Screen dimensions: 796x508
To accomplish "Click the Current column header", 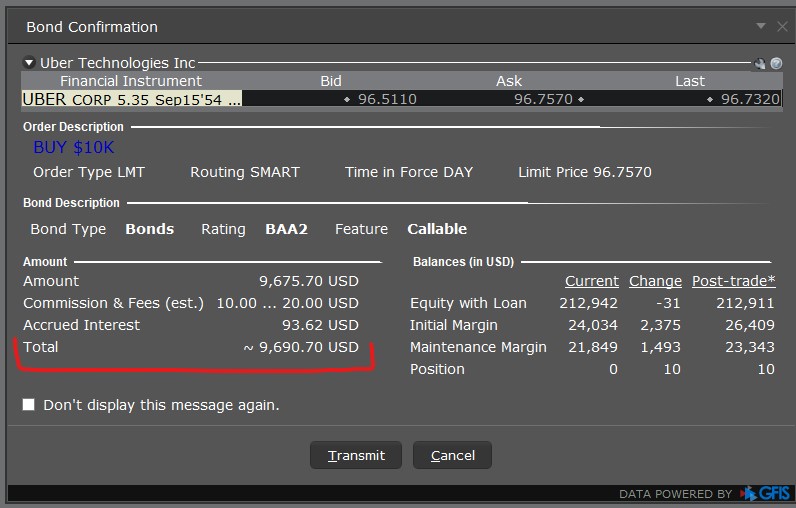I will [x=592, y=281].
